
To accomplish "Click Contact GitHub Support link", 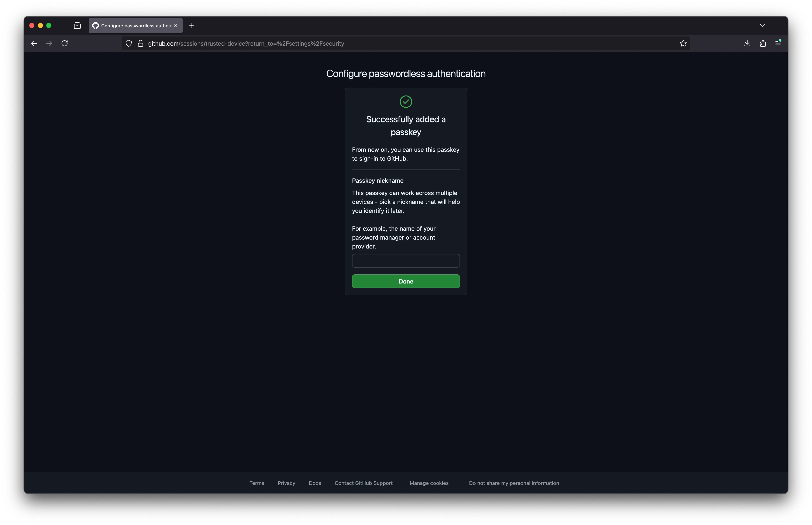I will [363, 483].
